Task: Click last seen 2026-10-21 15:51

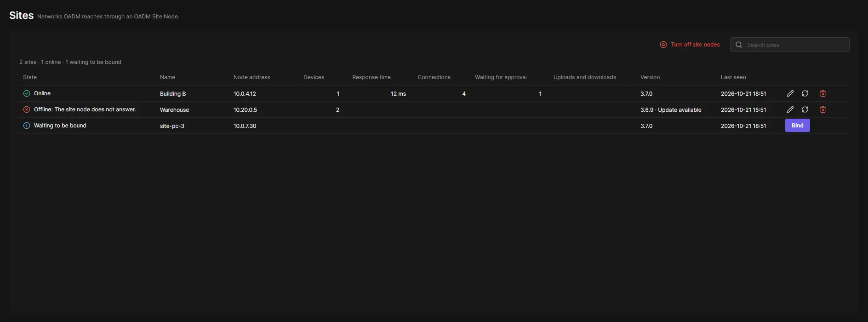Action: [743, 110]
